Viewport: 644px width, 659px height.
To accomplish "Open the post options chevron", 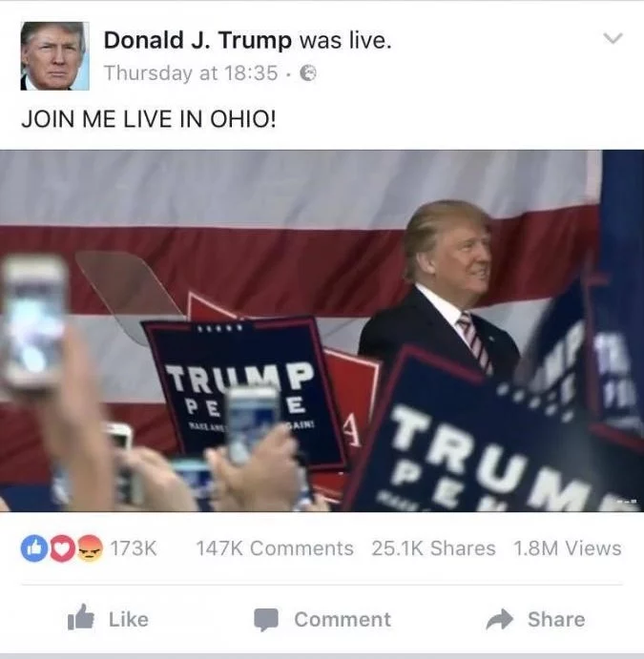I will click(x=613, y=38).
